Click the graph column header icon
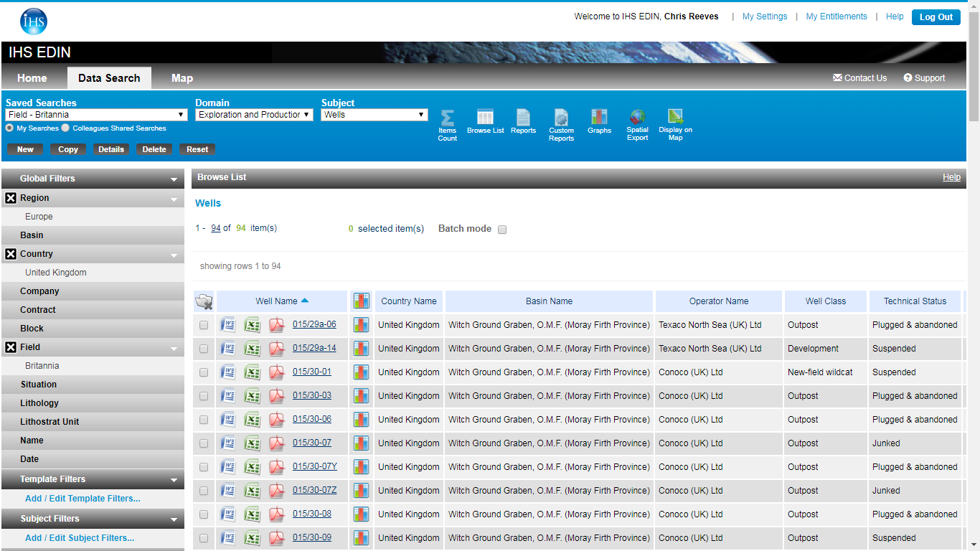This screenshot has height=551, width=980. pos(361,301)
